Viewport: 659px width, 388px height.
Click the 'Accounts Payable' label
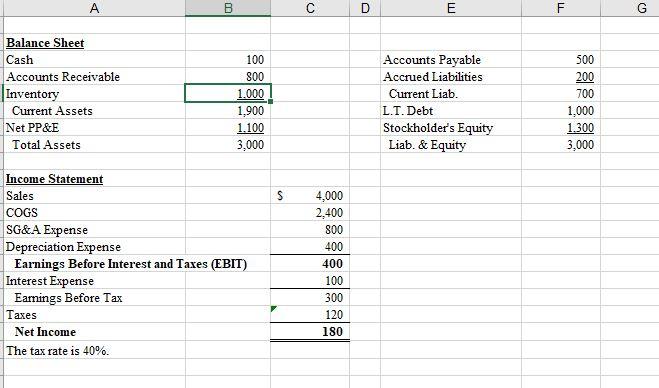(x=432, y=60)
